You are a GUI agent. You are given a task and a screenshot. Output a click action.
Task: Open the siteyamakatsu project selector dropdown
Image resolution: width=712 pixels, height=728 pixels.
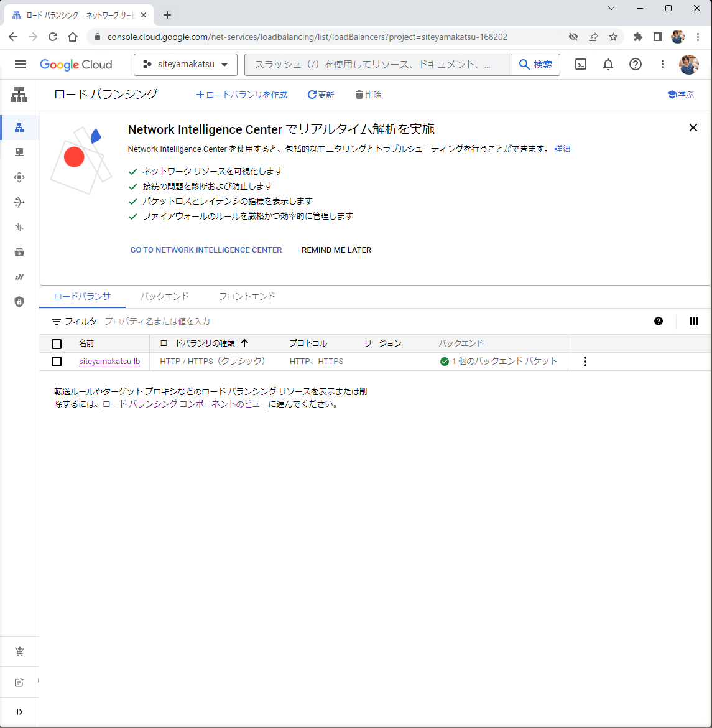[186, 65]
